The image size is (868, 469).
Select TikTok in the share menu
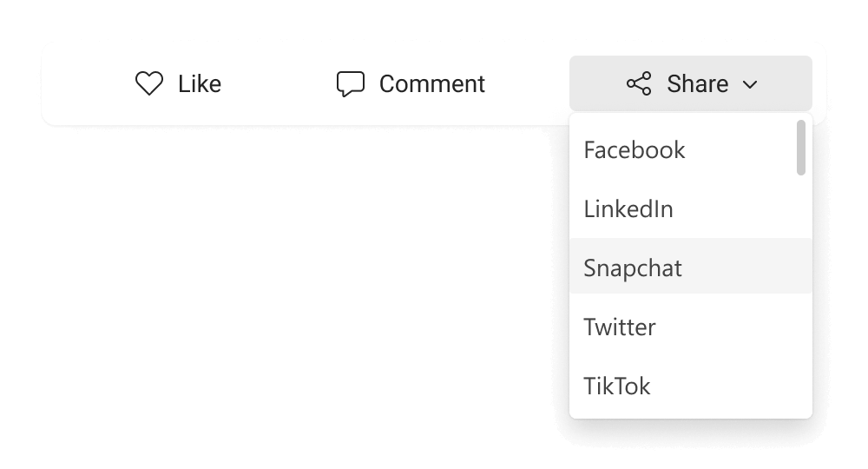pyautogui.click(x=617, y=386)
